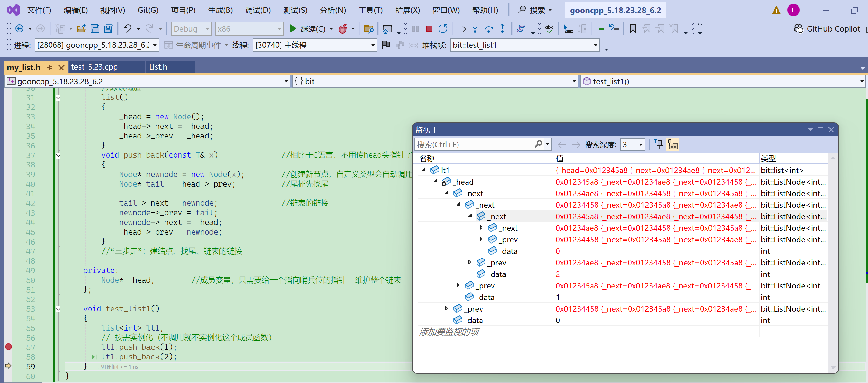868x383 pixels.
Task: Click the Step Out arrow icon
Action: (x=502, y=29)
